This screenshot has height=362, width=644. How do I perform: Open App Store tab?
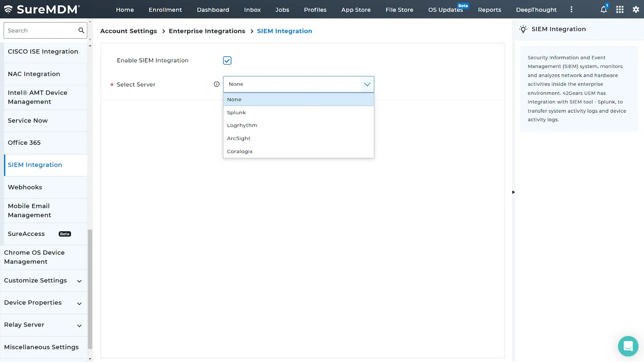(356, 10)
